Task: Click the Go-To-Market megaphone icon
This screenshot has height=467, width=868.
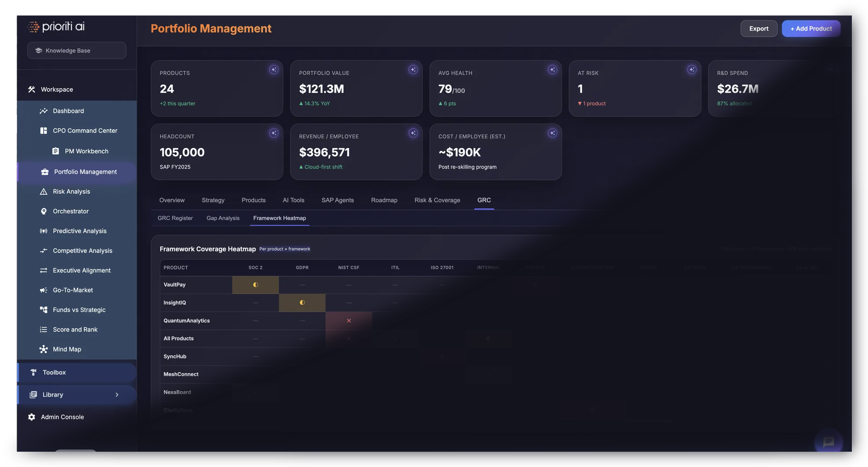Action: [43, 290]
